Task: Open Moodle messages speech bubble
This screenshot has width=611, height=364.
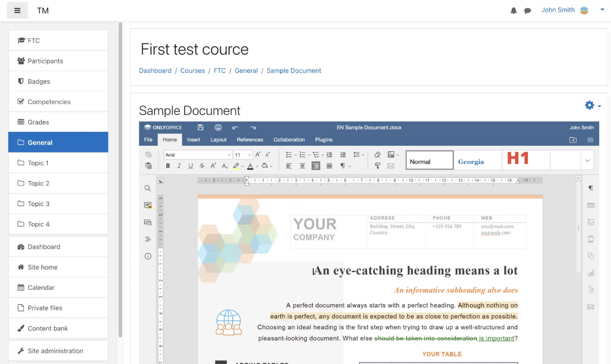Action: [x=528, y=11]
